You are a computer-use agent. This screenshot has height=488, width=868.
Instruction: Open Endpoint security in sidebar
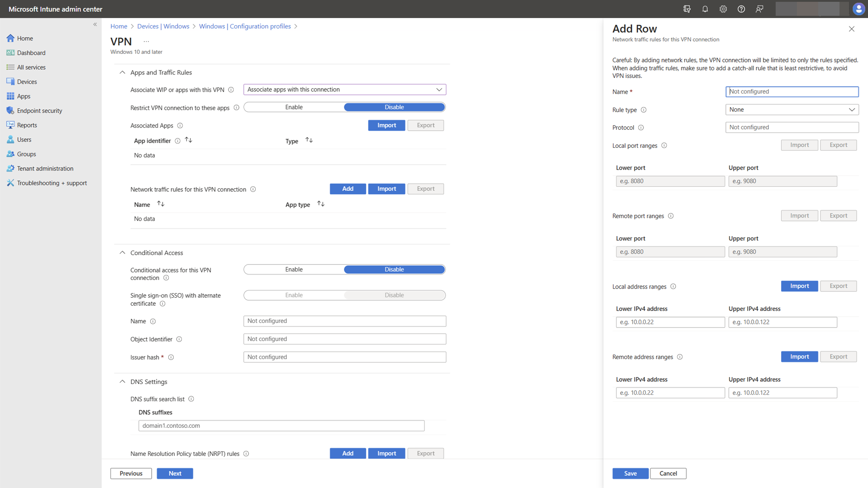point(39,111)
